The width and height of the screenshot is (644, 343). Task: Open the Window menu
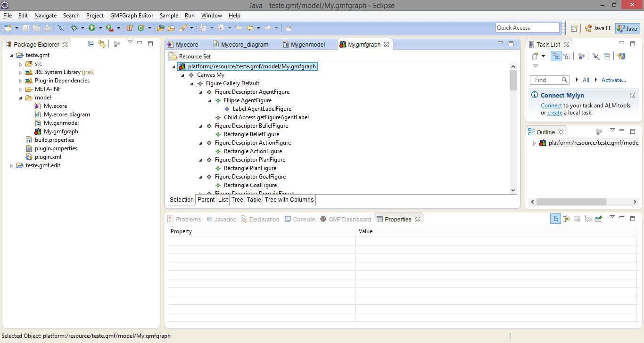coord(211,16)
